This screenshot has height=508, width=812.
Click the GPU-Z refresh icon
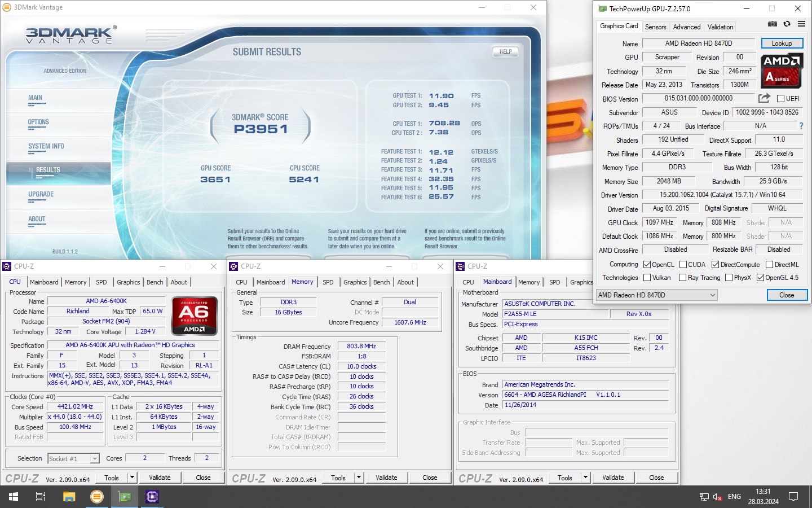[x=787, y=24]
